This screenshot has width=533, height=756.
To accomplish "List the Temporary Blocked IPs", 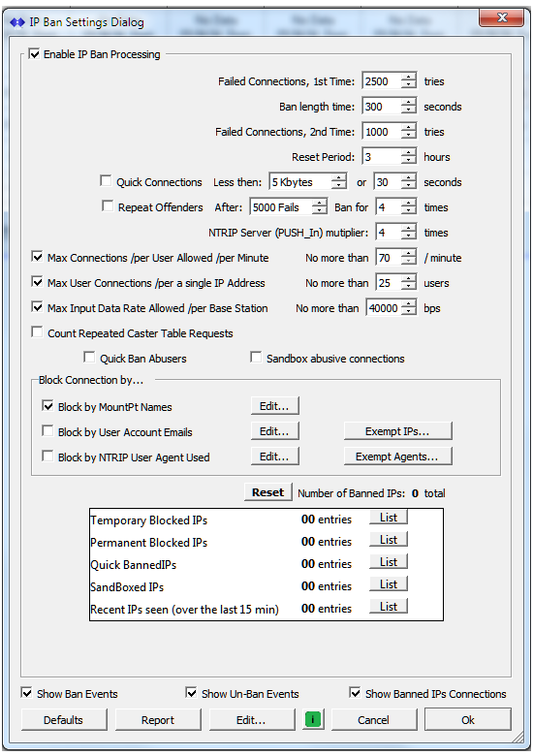I will pos(389,518).
